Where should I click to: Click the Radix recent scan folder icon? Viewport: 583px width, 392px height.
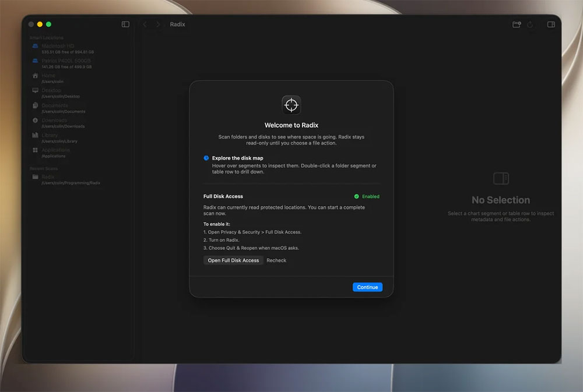pos(36,176)
